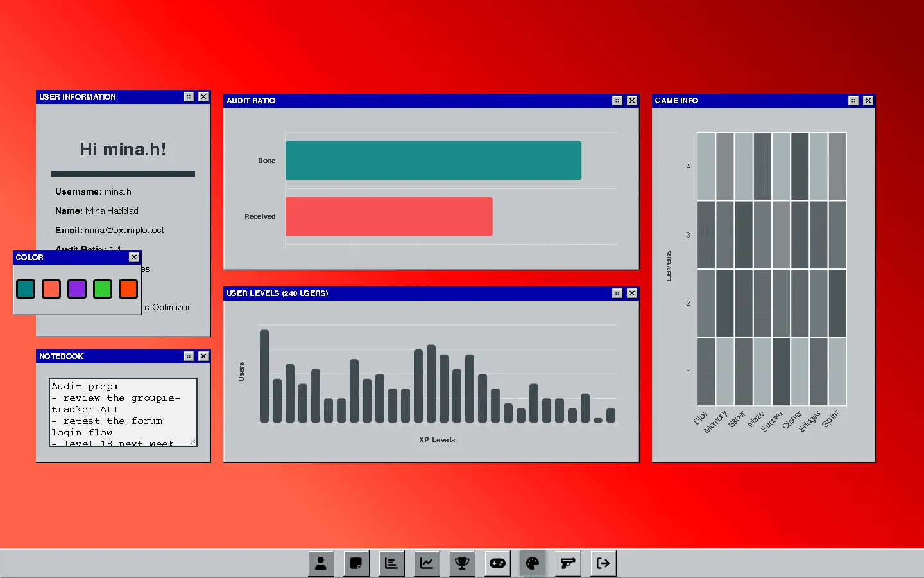The height and width of the screenshot is (578, 924).
Task: Click the Dice label in Game Info chart
Action: coord(700,418)
